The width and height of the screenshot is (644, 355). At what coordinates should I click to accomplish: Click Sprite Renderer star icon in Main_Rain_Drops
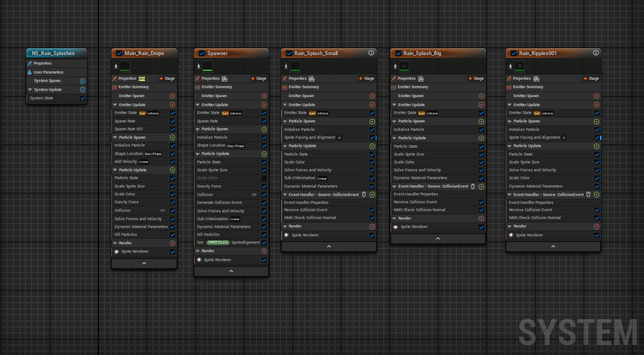(x=117, y=252)
